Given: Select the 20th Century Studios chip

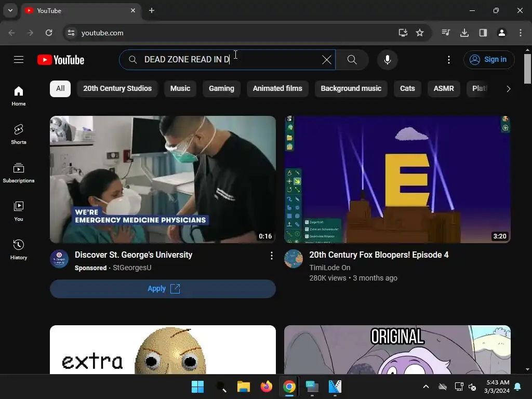Looking at the screenshot, I should tap(117, 88).
